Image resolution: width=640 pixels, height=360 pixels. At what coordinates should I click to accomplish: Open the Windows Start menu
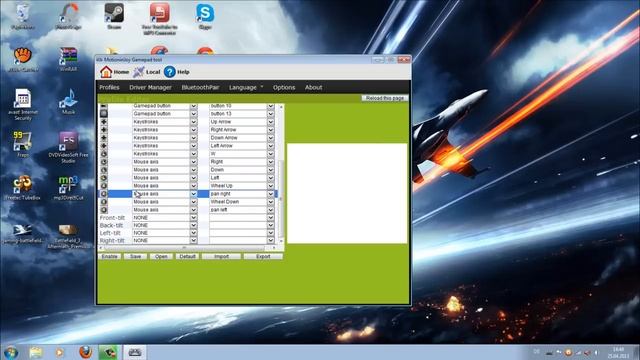pyautogui.click(x=11, y=352)
